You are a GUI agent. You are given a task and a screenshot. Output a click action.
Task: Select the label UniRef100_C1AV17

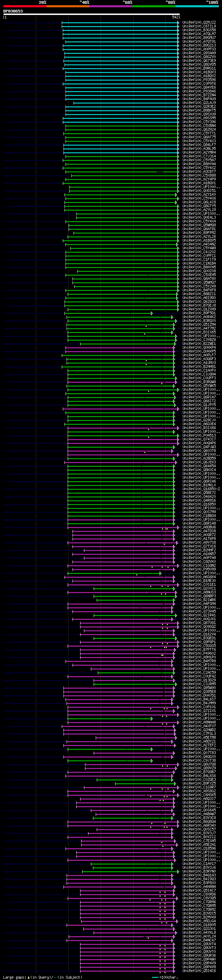click(x=199, y=864)
